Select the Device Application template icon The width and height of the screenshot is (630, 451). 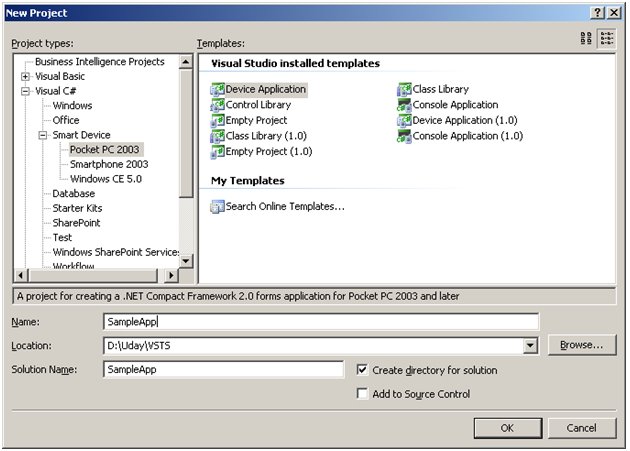point(217,89)
